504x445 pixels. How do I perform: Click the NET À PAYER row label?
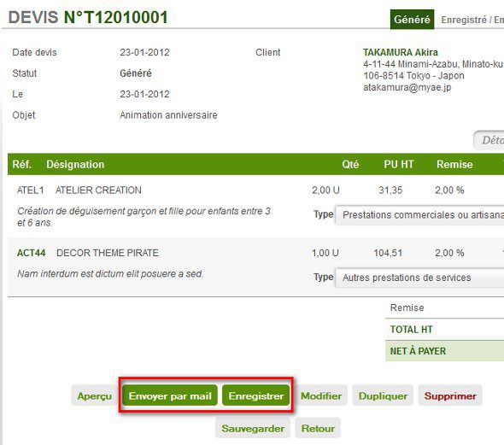pos(418,351)
